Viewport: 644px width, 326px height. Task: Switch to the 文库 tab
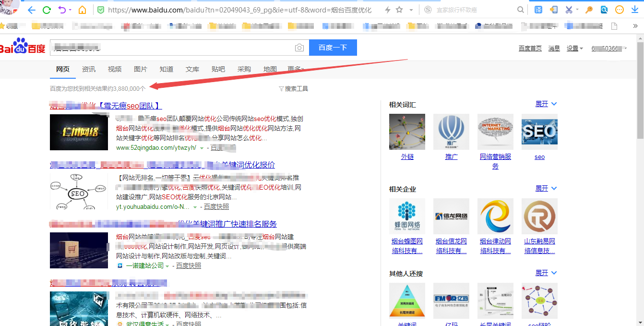coord(192,69)
